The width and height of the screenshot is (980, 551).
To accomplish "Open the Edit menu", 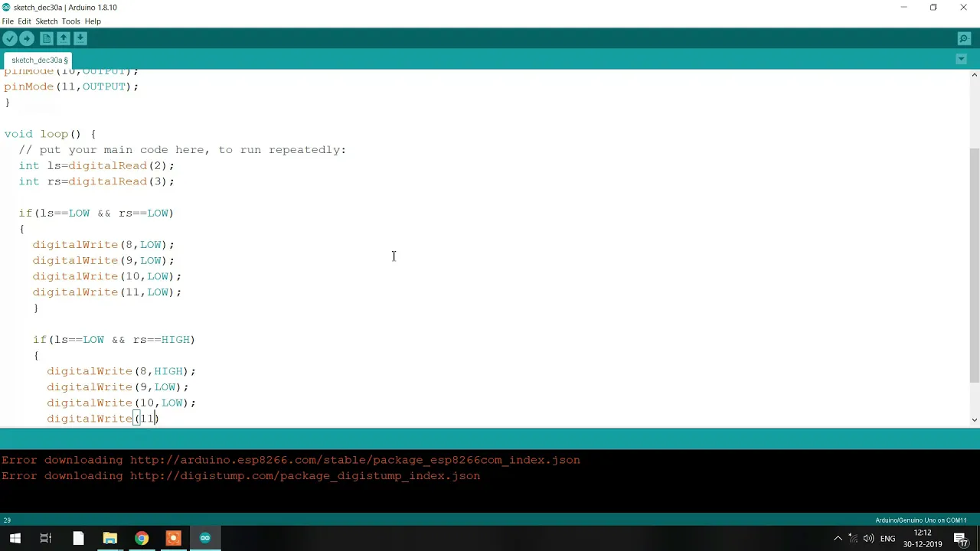I will click(24, 21).
